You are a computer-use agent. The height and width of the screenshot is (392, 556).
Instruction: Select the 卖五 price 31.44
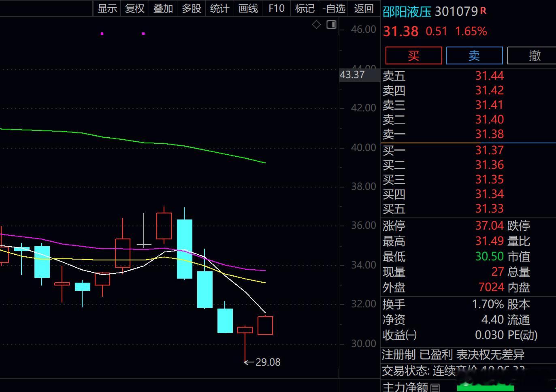pyautogui.click(x=489, y=76)
